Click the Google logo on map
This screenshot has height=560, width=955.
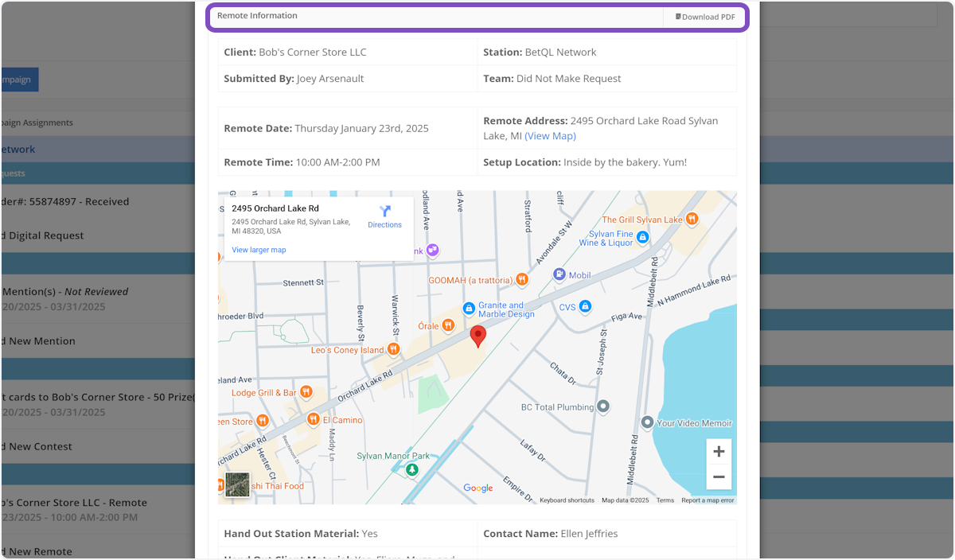(478, 488)
